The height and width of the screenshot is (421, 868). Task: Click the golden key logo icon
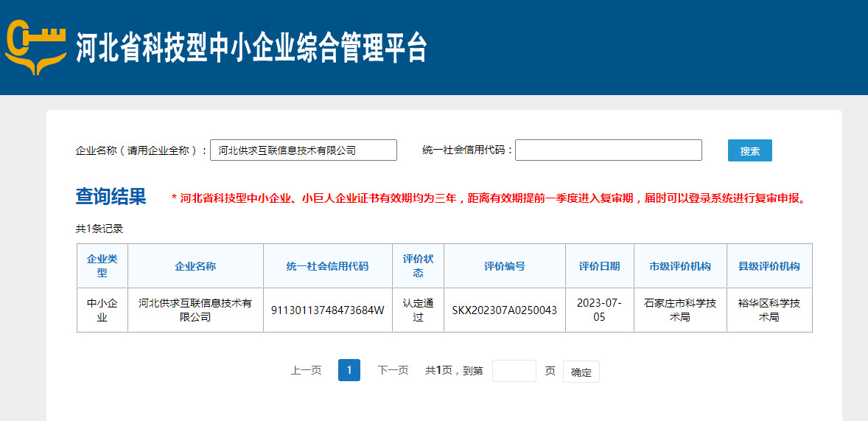(35, 47)
